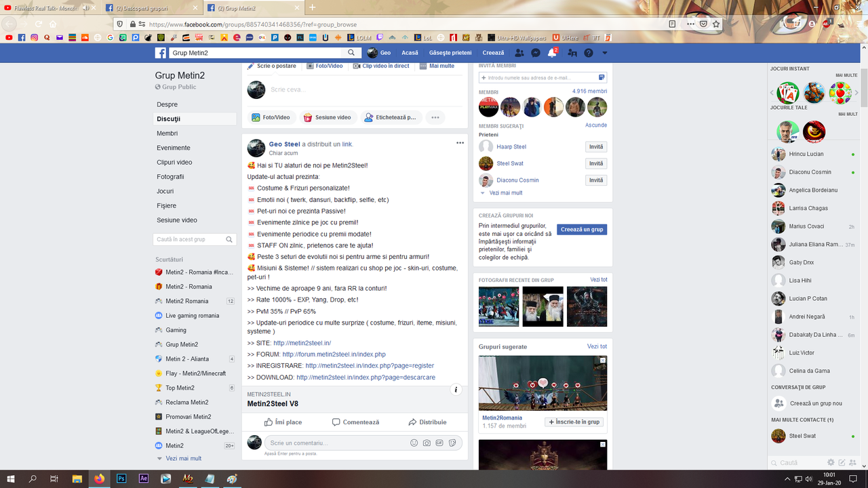Viewport: 868px width, 488px height.
Task: Select the Membri item in group navigation
Action: coord(167,134)
